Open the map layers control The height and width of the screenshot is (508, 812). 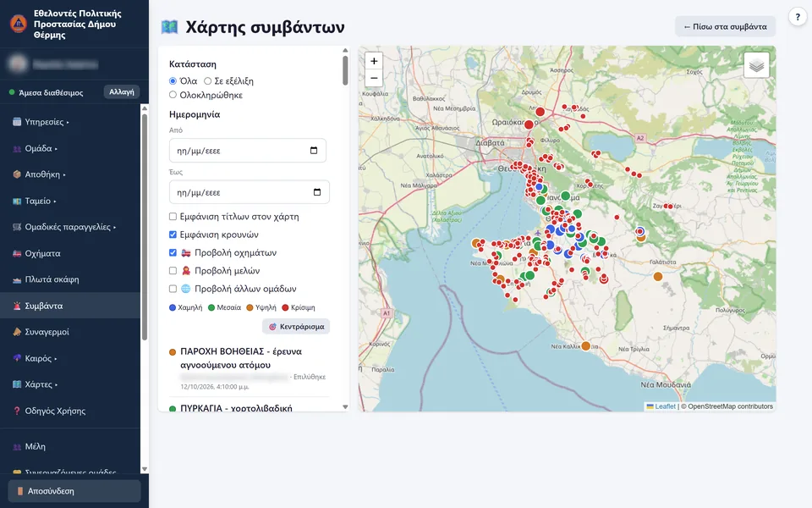pos(756,65)
